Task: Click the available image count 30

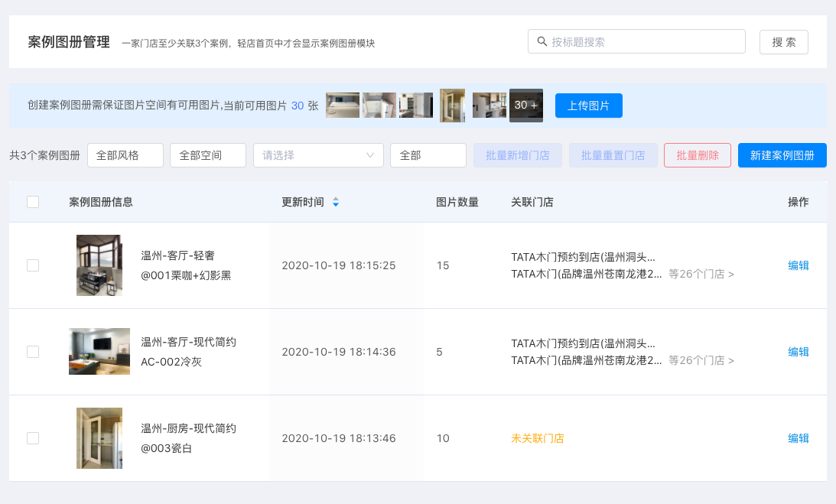Action: (298, 106)
